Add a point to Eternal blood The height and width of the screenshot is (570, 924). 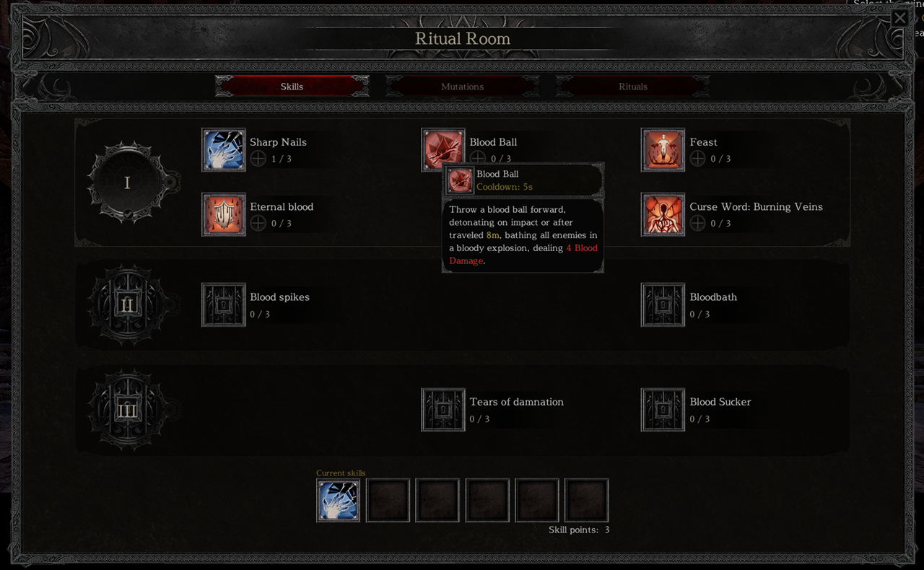point(258,223)
